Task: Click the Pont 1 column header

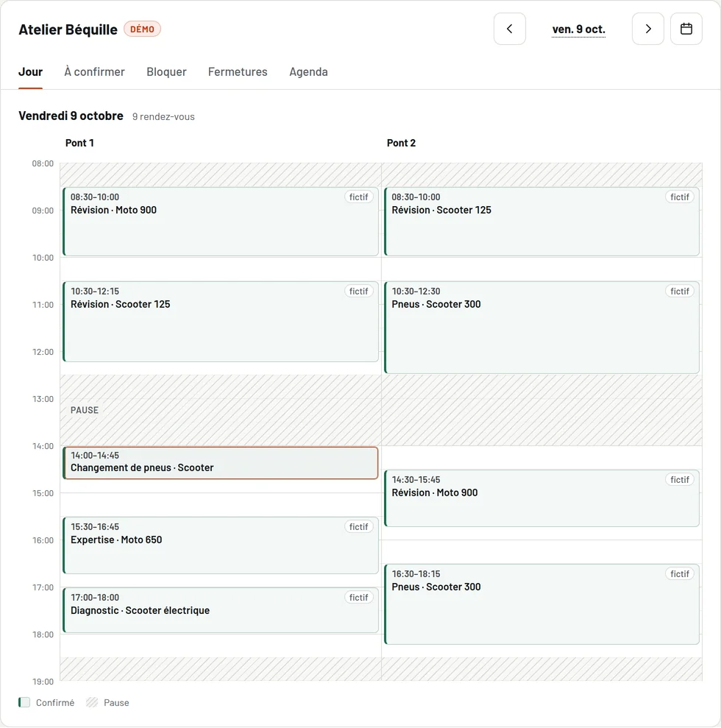Action: (x=79, y=143)
